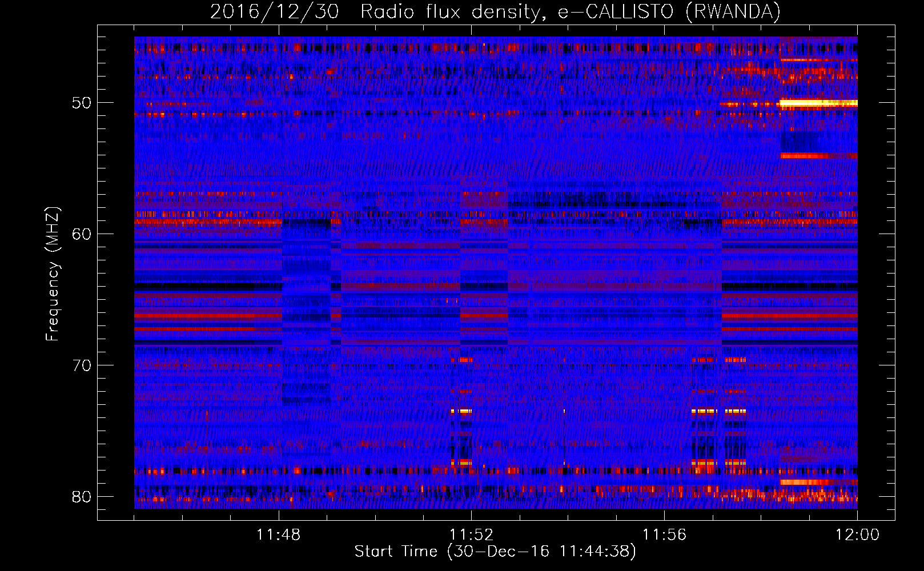Click the 70 frequency tick label
The image size is (924, 571).
click(x=82, y=365)
